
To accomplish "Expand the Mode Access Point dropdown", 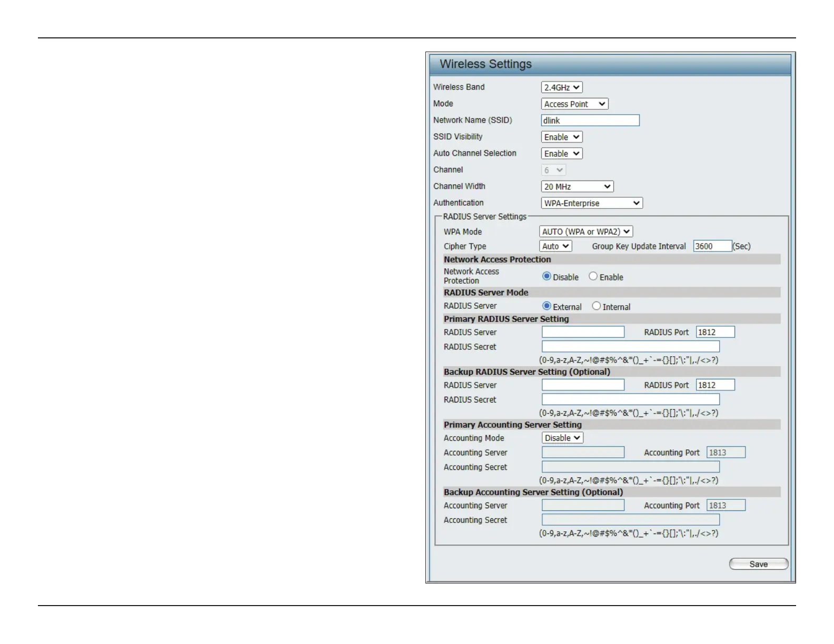I will point(574,104).
